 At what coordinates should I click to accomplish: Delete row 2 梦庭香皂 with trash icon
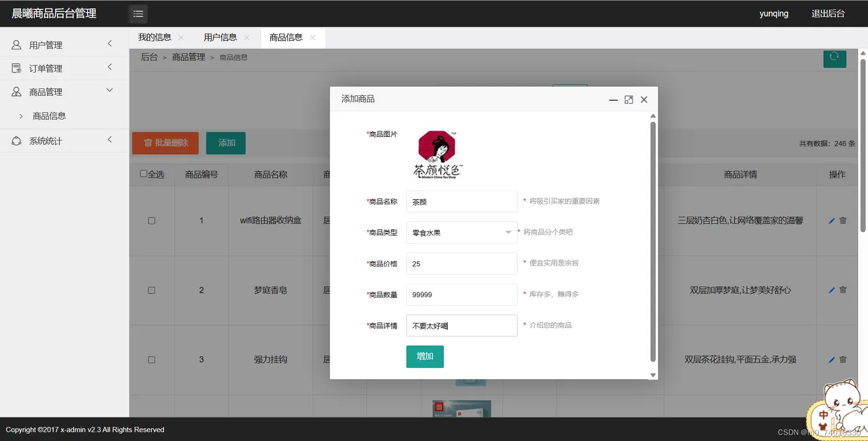[843, 290]
